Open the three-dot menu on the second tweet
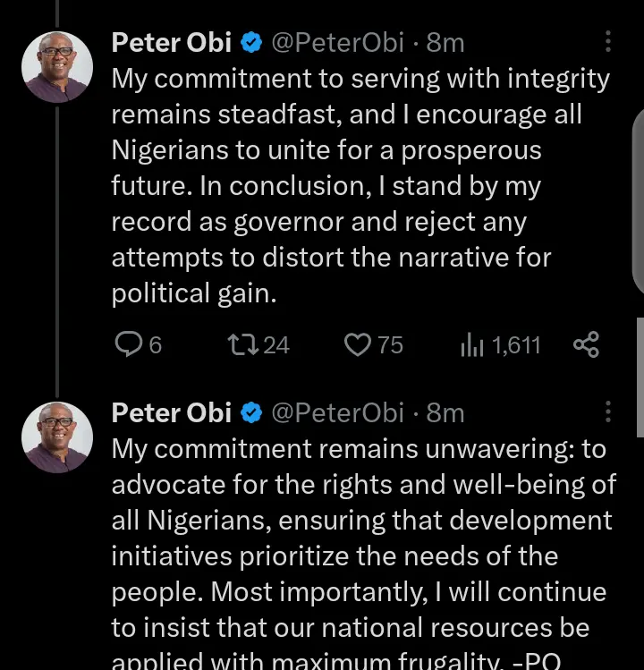 click(x=608, y=412)
